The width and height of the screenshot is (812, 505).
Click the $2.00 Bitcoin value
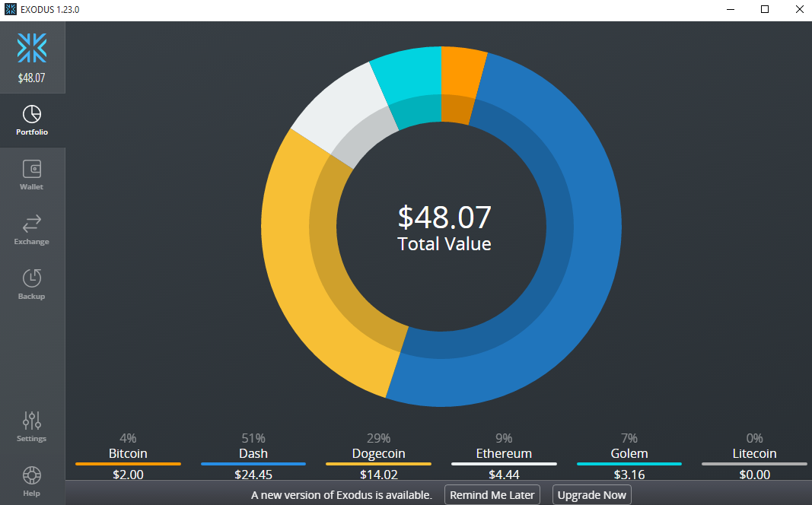pos(128,475)
